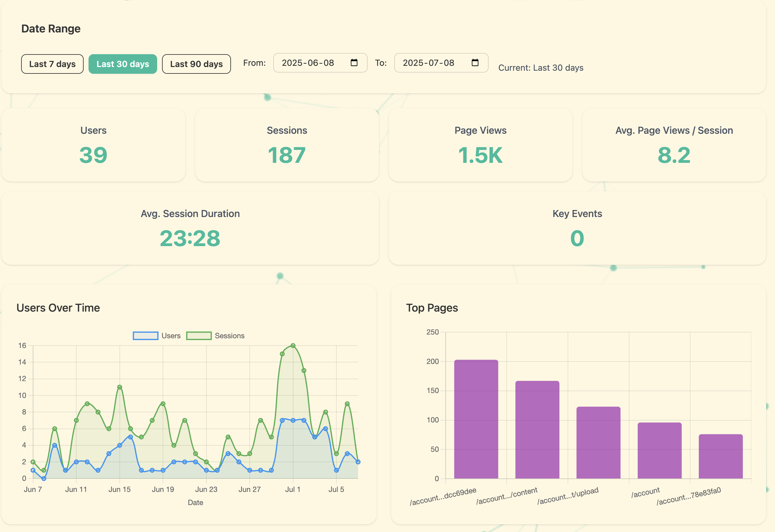Select the Last 30 days range

[x=123, y=64]
